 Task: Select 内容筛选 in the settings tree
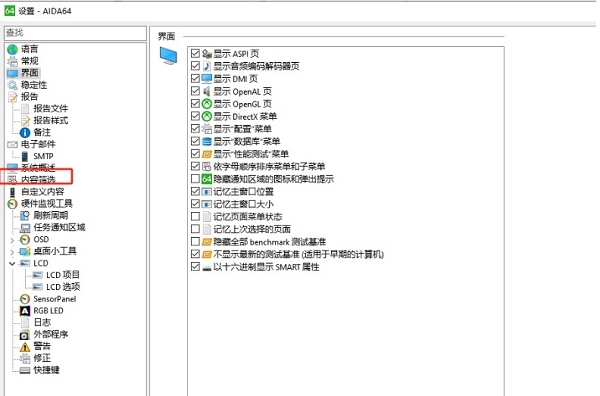pos(38,179)
